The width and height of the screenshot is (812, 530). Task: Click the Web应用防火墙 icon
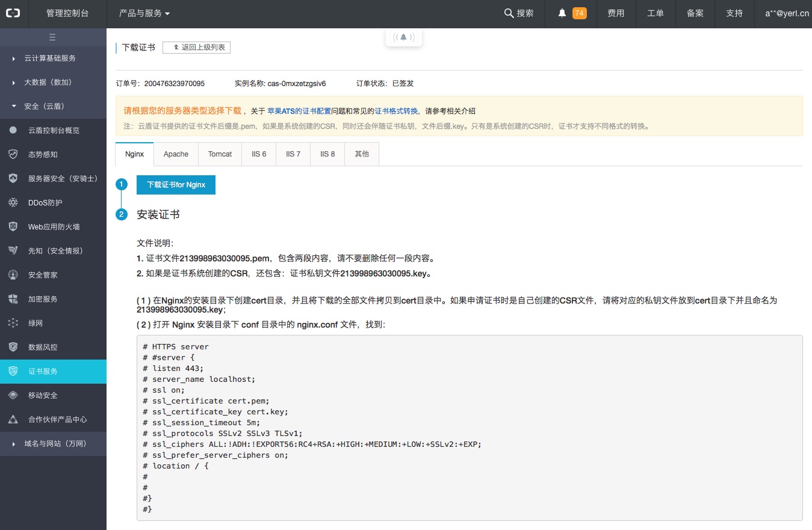pos(13,226)
